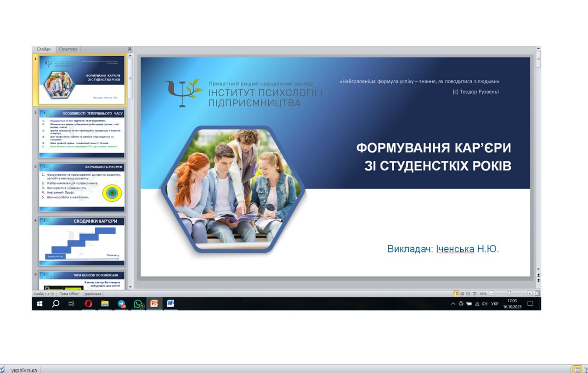Viewport: 588px width, 373px height.
Task: Switch to Slide Sorter view icon
Action: [x=462, y=293]
